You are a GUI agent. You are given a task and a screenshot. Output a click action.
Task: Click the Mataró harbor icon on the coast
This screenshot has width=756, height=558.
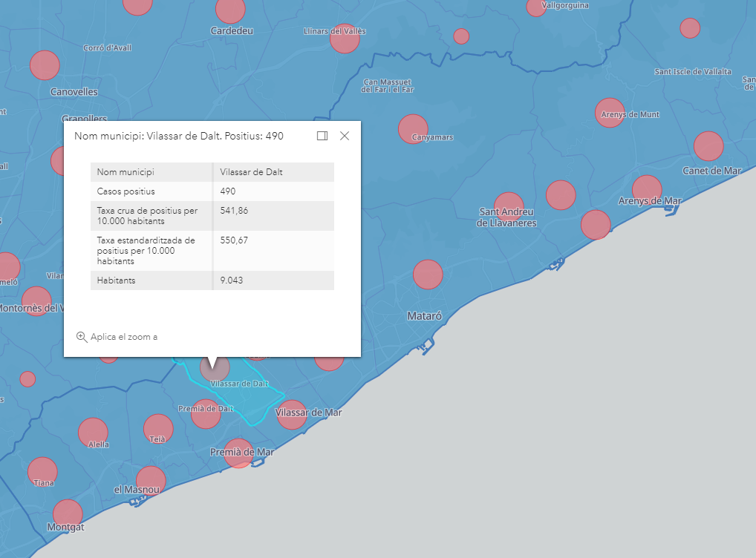pyautogui.click(x=426, y=346)
